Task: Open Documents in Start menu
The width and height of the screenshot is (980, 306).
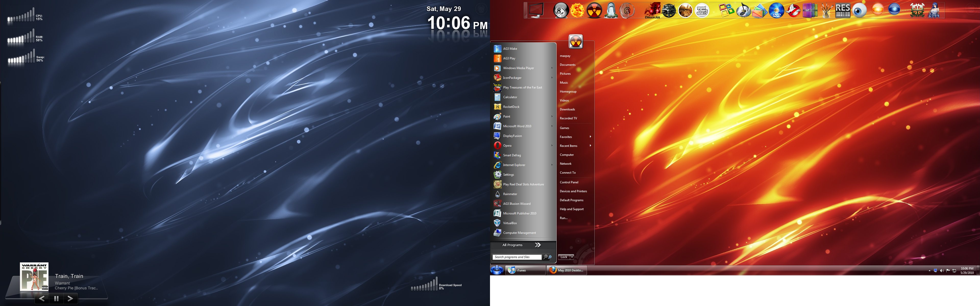Action: pyautogui.click(x=568, y=65)
